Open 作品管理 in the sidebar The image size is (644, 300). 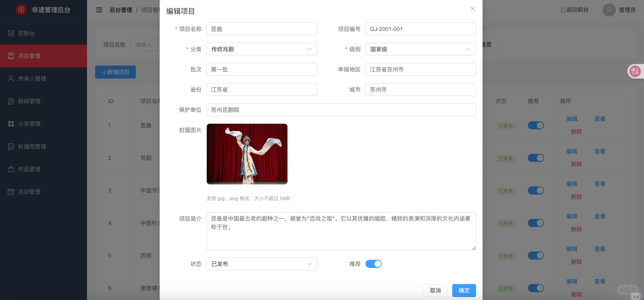[29, 169]
